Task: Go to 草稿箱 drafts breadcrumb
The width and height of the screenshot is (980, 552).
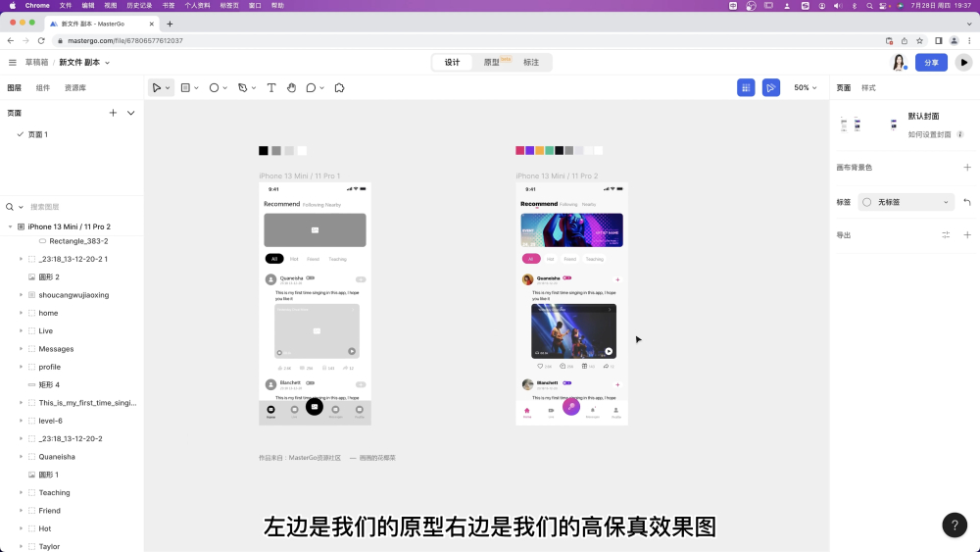Action: (x=36, y=63)
